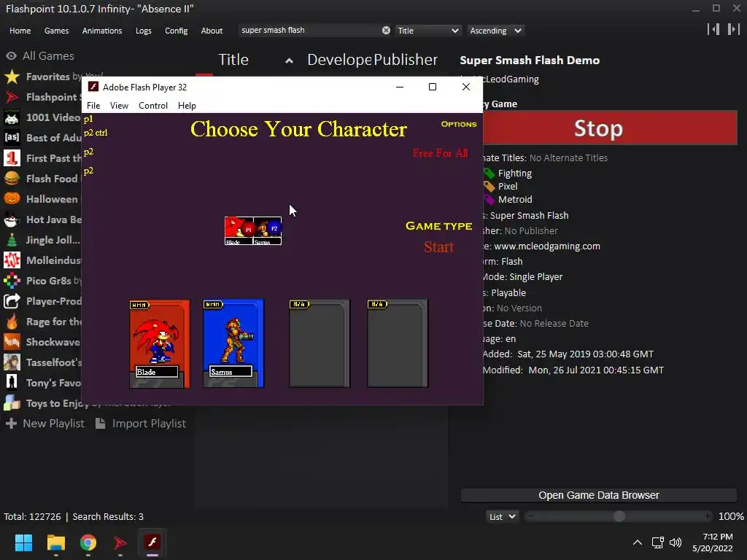Select the Blade character card
This screenshot has width=747, height=560.
coord(160,343)
